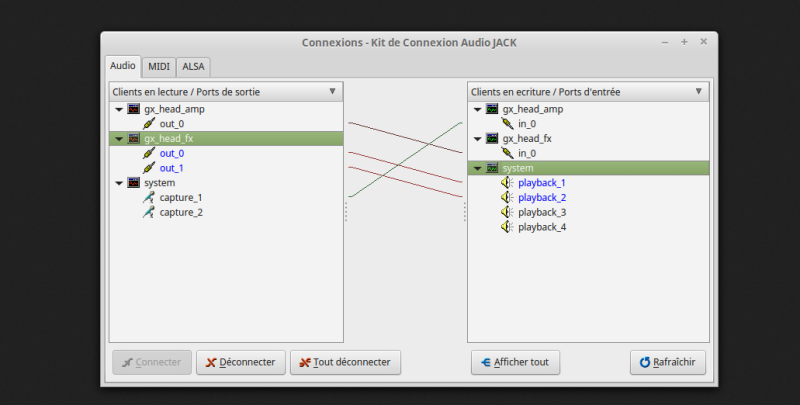Click the gx_head_amp client icon in output list
The image size is (800, 405).
[133, 109]
